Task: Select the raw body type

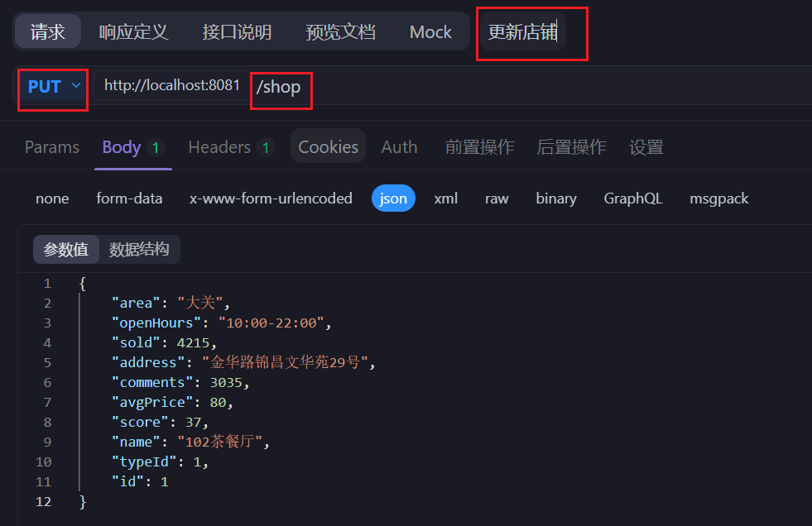Action: [497, 198]
